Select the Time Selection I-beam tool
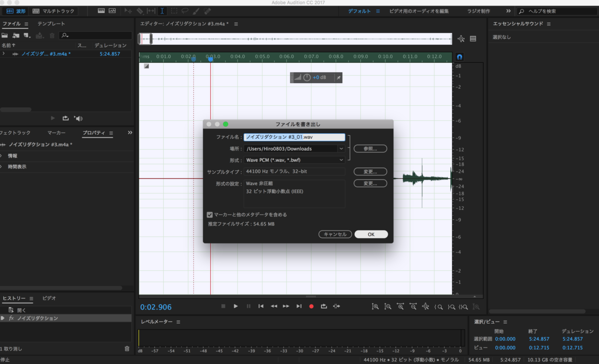Image resolution: width=599 pixels, height=364 pixels. (x=162, y=10)
